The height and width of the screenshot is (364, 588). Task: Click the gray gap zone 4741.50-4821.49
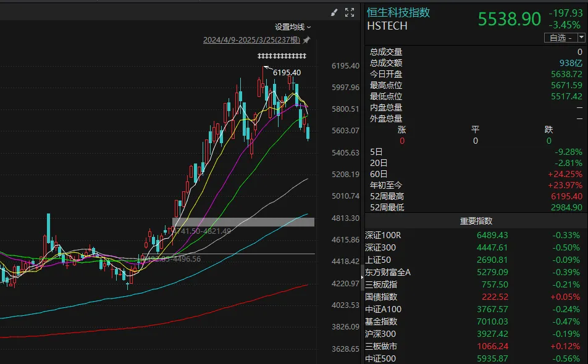coord(243,222)
